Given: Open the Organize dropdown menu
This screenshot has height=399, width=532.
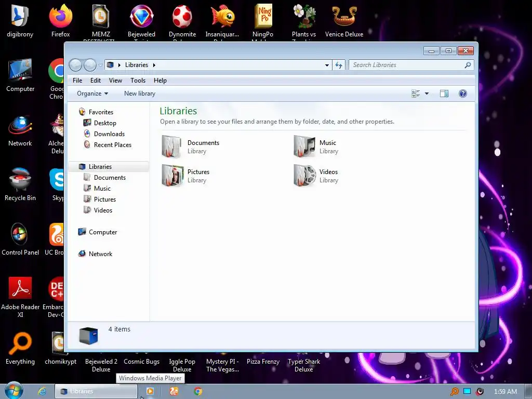Looking at the screenshot, I should [92, 94].
